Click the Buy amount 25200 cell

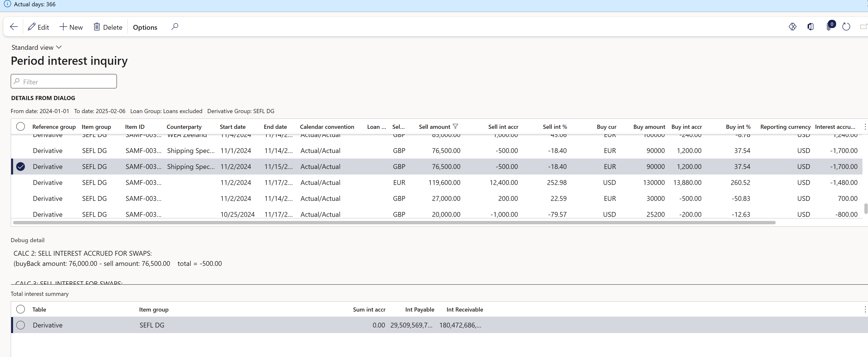655,214
